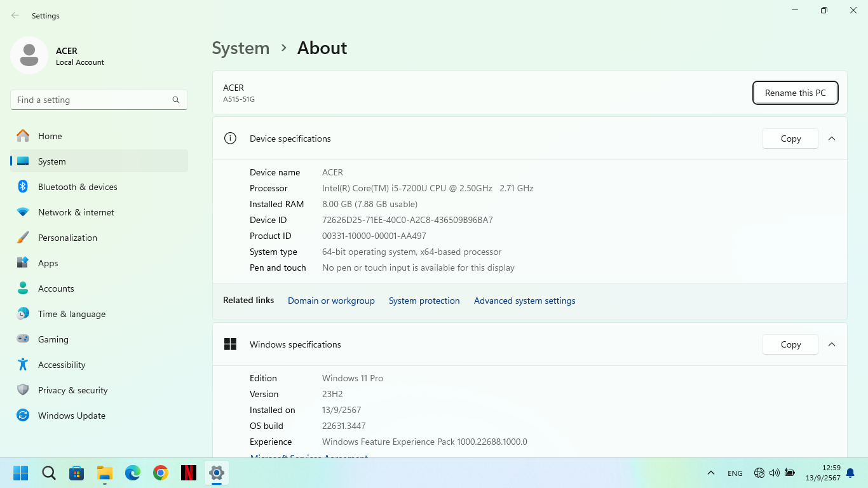Image resolution: width=868 pixels, height=488 pixels.
Task: Open Home from the sidebar
Action: click(99, 136)
